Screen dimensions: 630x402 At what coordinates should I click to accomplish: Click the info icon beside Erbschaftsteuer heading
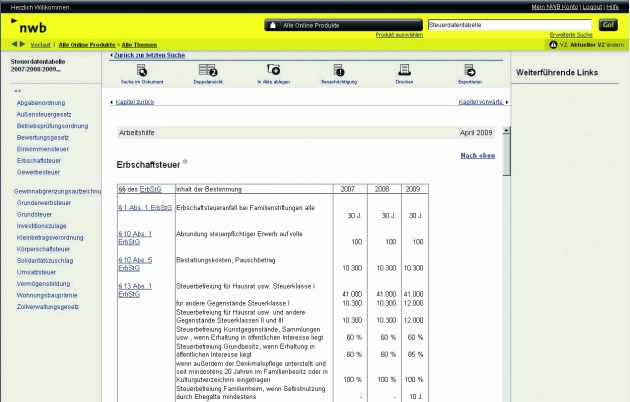click(x=185, y=161)
